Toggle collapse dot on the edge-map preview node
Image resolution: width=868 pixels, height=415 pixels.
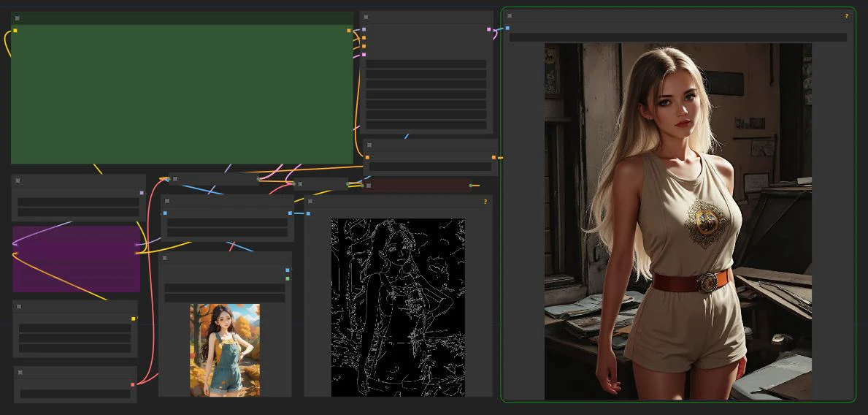(310, 201)
